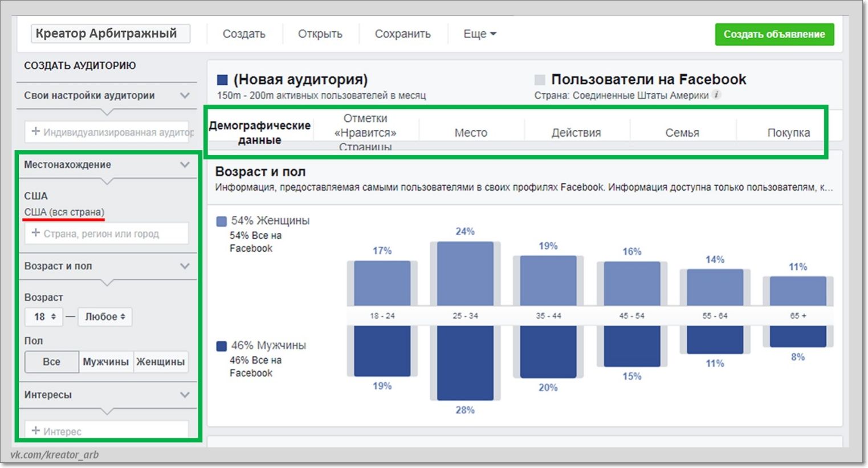
Task: Switch to the Семья tab
Action: [682, 133]
